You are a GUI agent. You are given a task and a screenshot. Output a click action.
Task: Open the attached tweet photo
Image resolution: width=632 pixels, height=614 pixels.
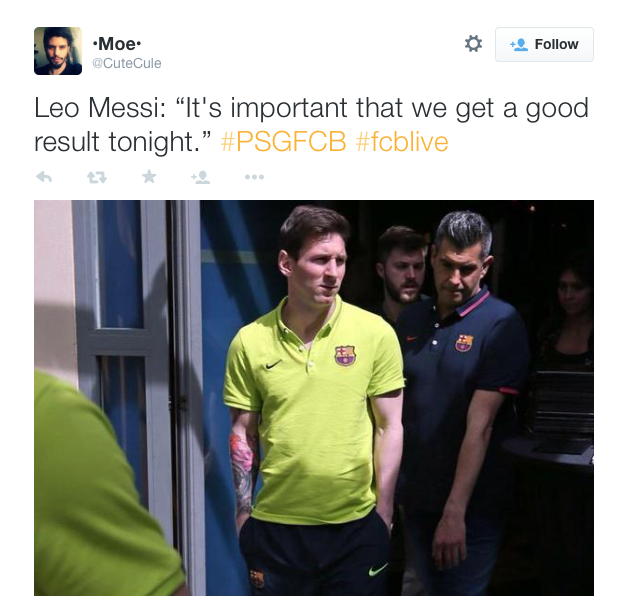tap(314, 398)
